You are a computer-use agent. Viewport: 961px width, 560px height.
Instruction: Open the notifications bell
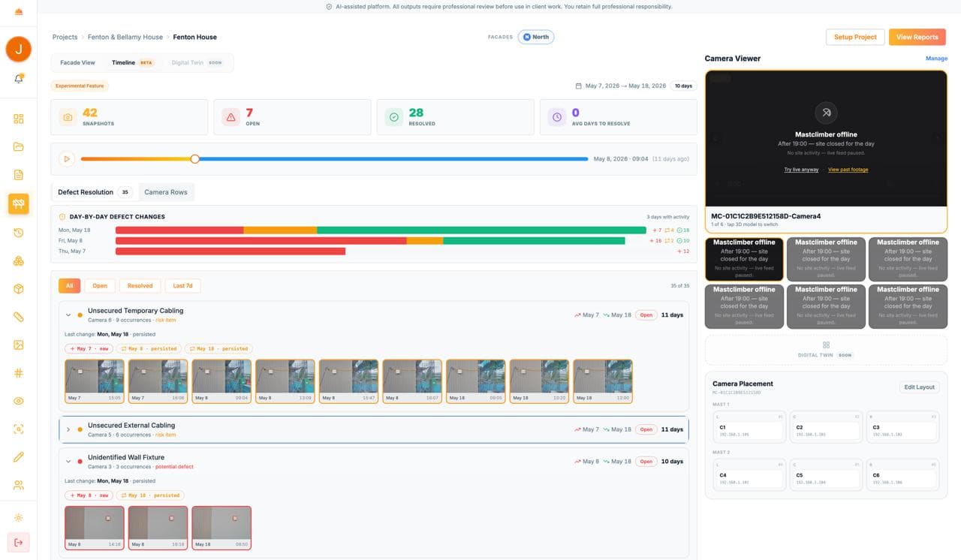pos(19,79)
